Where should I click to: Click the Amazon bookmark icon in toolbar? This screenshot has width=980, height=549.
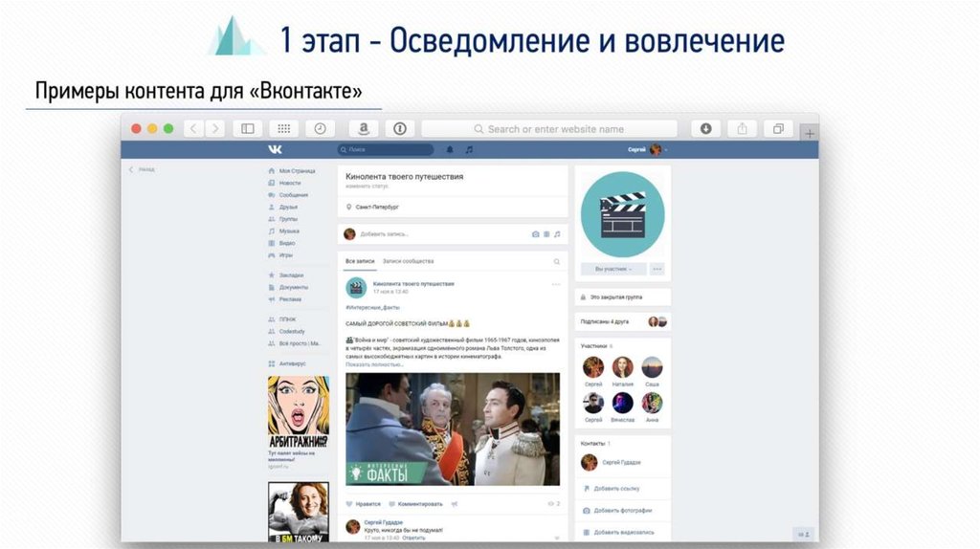[364, 128]
